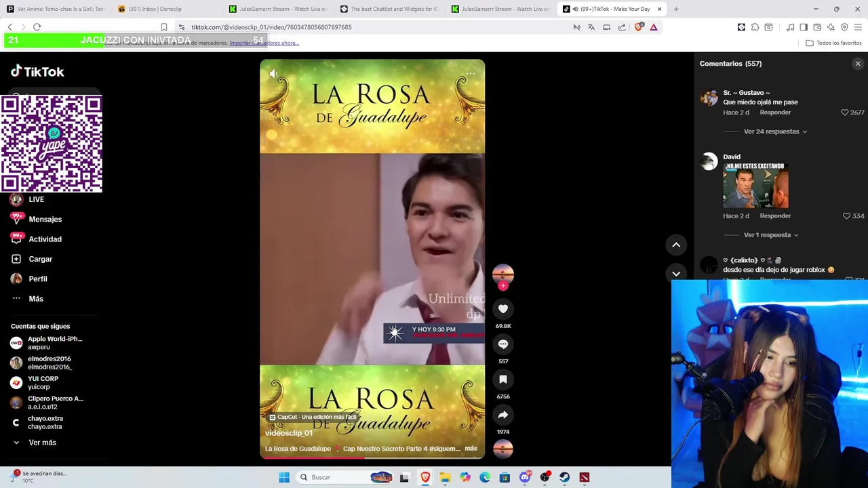Viewport: 868px width, 488px height.
Task: Open the Brave Rewards triangle icon
Action: [x=654, y=27]
